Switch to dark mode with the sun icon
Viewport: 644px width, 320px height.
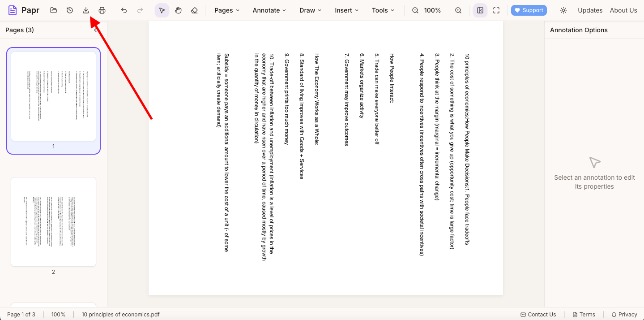(563, 10)
